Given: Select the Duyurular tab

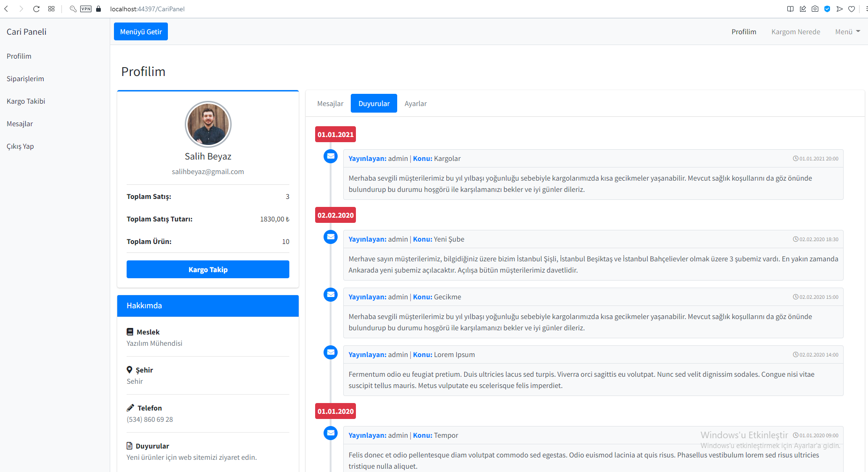Looking at the screenshot, I should [x=374, y=103].
